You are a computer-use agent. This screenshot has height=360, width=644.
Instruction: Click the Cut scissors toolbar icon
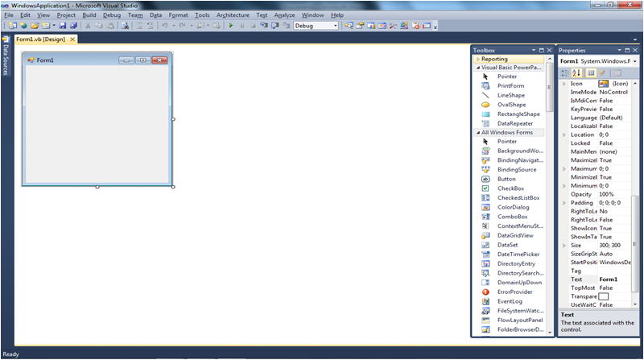click(x=88, y=26)
